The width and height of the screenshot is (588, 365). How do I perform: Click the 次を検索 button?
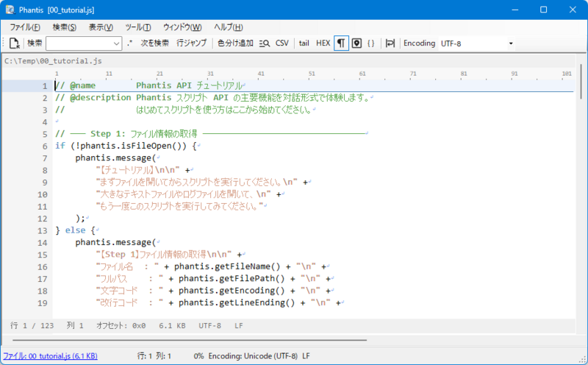point(154,43)
